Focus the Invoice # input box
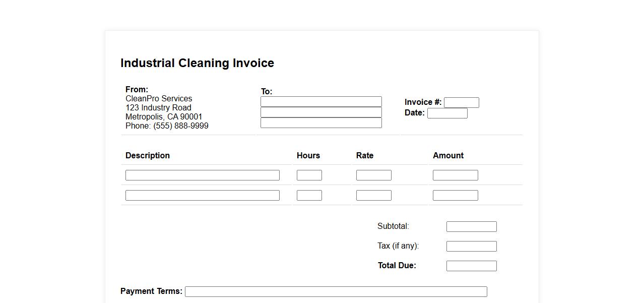The image size is (644, 303). point(461,103)
